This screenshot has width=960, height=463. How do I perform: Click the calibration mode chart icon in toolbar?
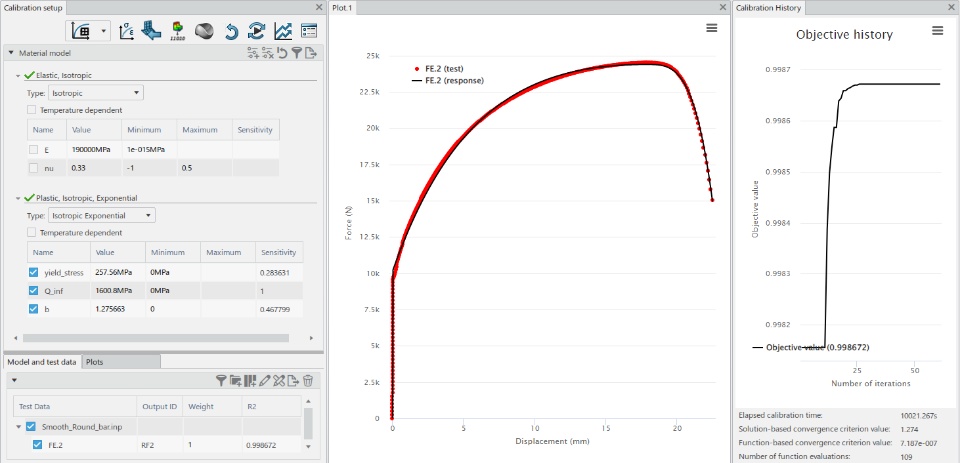(x=81, y=31)
